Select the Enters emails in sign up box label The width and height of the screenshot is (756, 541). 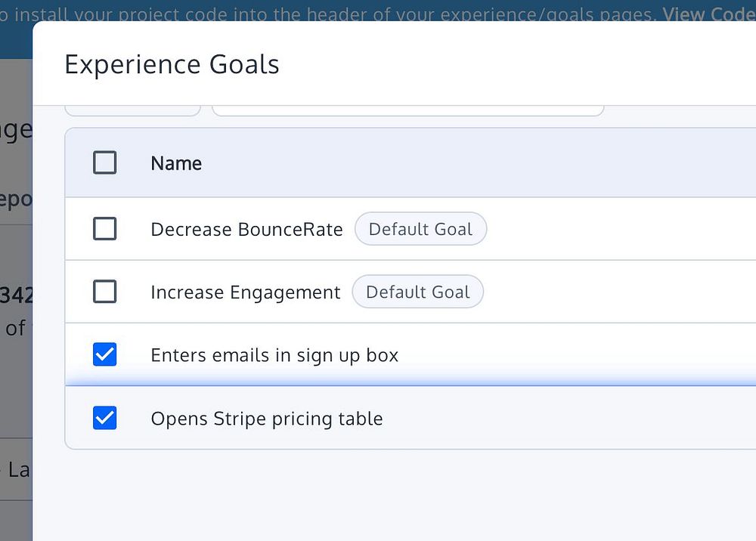click(274, 355)
